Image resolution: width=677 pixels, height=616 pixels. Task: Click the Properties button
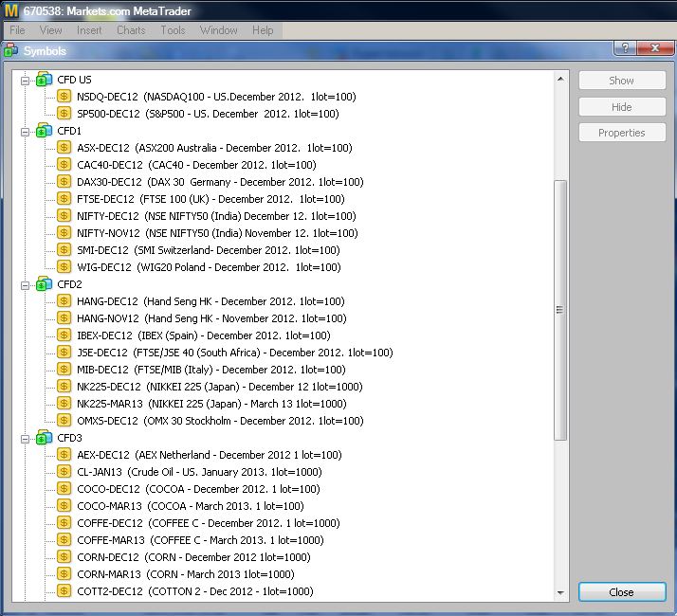622,133
